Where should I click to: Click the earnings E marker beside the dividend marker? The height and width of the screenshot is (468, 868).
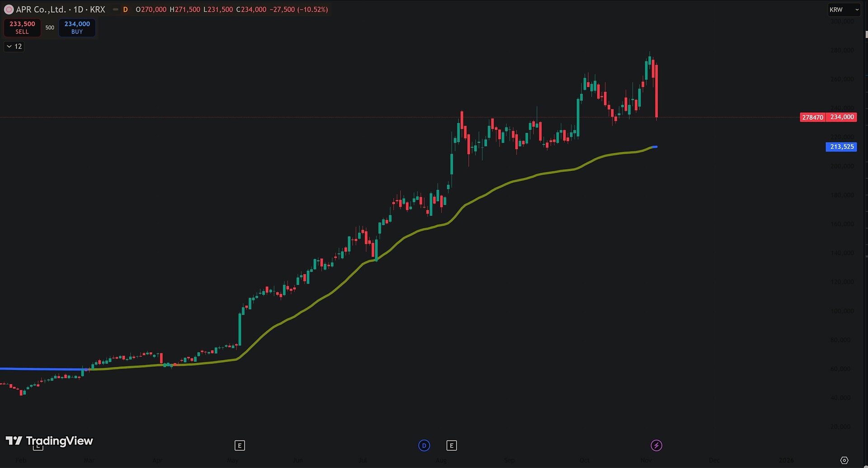pyautogui.click(x=451, y=446)
